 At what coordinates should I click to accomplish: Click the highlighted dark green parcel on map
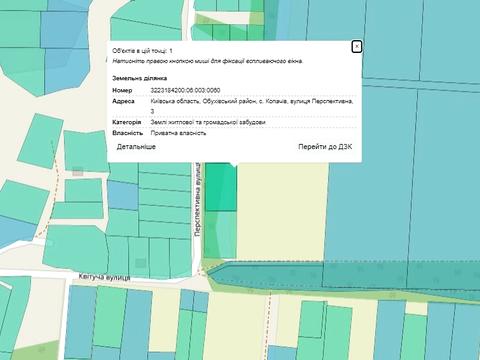(x=221, y=187)
